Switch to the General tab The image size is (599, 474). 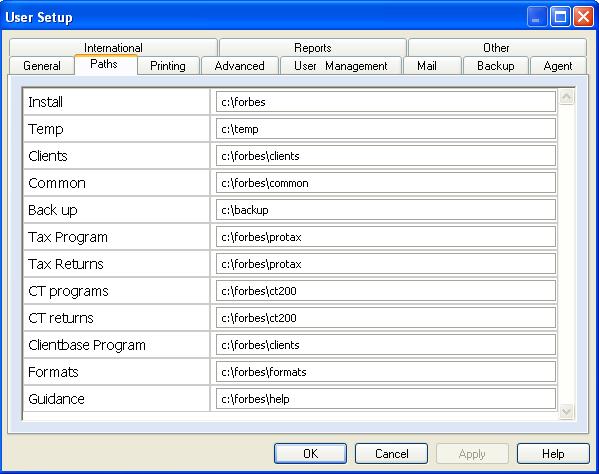(41, 66)
